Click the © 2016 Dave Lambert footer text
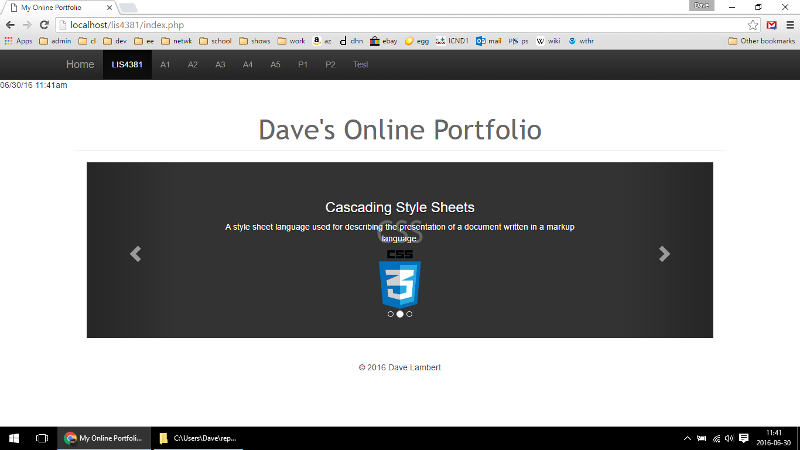This screenshot has width=800, height=450. [400, 367]
